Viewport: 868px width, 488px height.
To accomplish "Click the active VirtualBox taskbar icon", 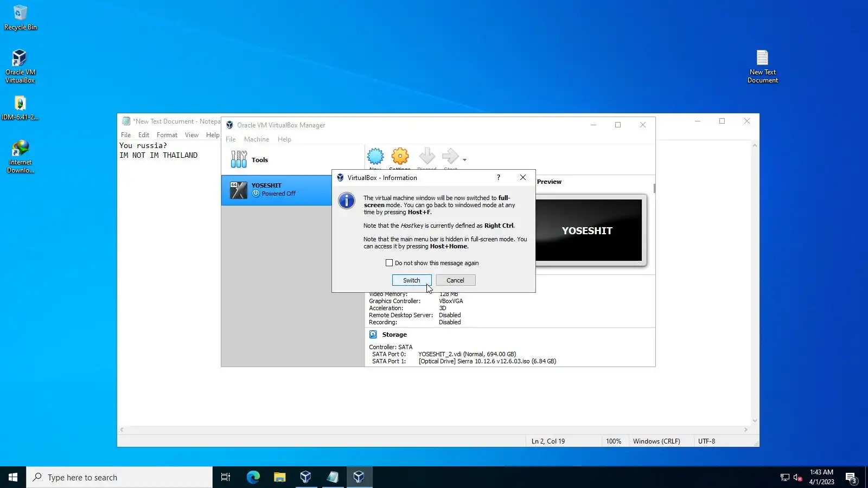I will coord(359,477).
